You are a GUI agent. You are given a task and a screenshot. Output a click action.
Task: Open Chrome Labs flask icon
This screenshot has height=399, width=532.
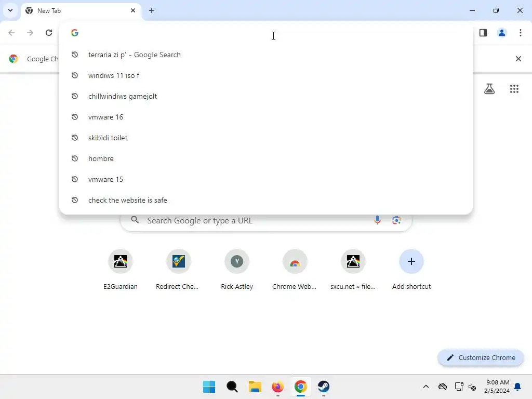click(x=489, y=89)
